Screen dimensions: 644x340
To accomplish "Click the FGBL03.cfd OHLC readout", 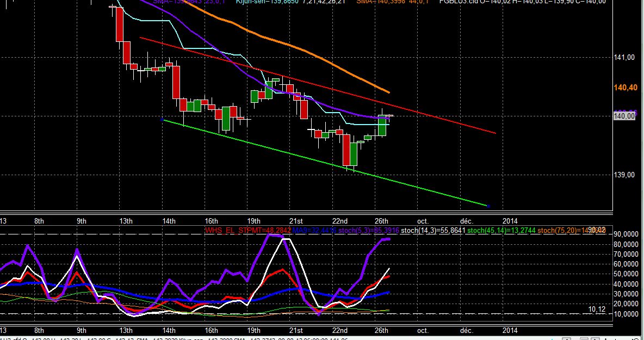I will point(522,2).
